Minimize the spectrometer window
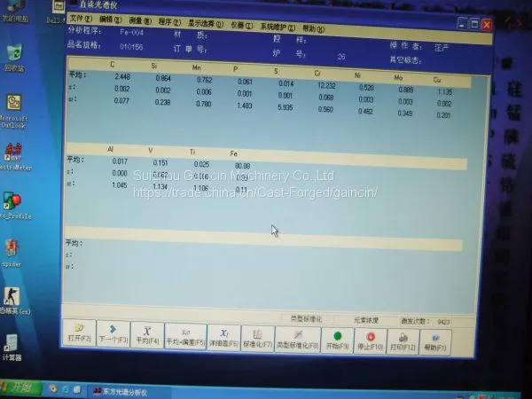 [x=462, y=23]
